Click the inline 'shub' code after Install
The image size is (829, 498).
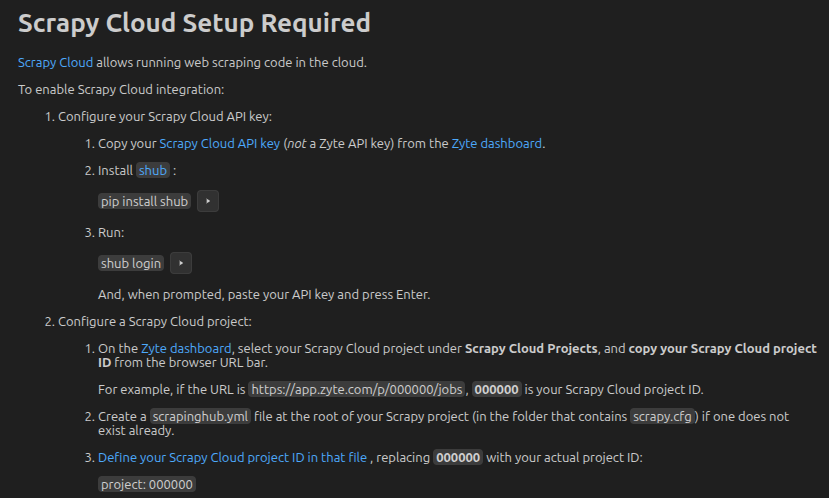point(153,171)
